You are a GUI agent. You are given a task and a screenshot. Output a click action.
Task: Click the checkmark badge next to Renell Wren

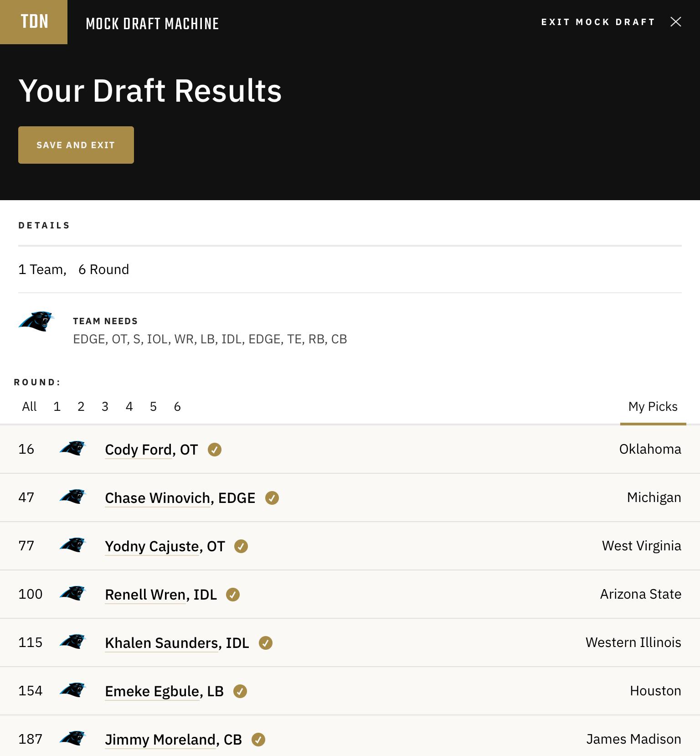(x=233, y=595)
